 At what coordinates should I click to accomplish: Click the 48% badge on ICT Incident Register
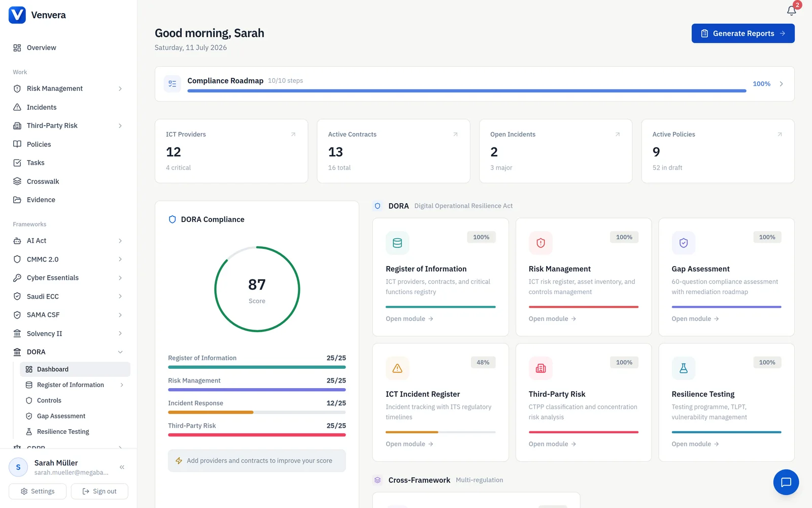[483, 363]
